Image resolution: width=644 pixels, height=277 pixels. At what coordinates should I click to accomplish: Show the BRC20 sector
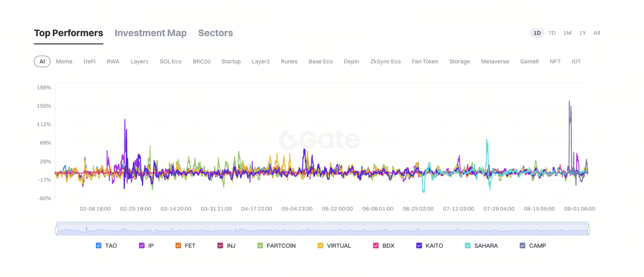201,61
